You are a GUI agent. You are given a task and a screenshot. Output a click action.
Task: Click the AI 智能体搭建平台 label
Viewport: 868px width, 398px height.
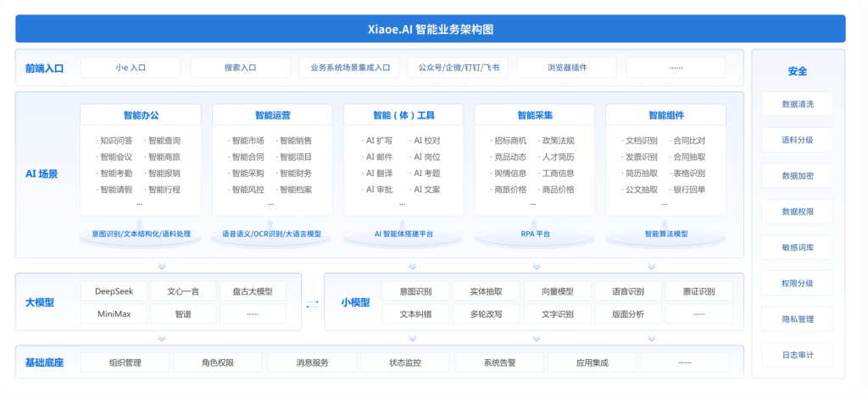(x=403, y=234)
